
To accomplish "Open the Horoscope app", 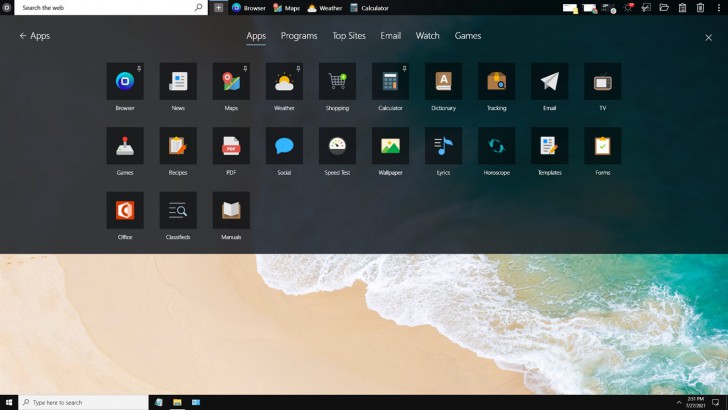I will pyautogui.click(x=496, y=146).
